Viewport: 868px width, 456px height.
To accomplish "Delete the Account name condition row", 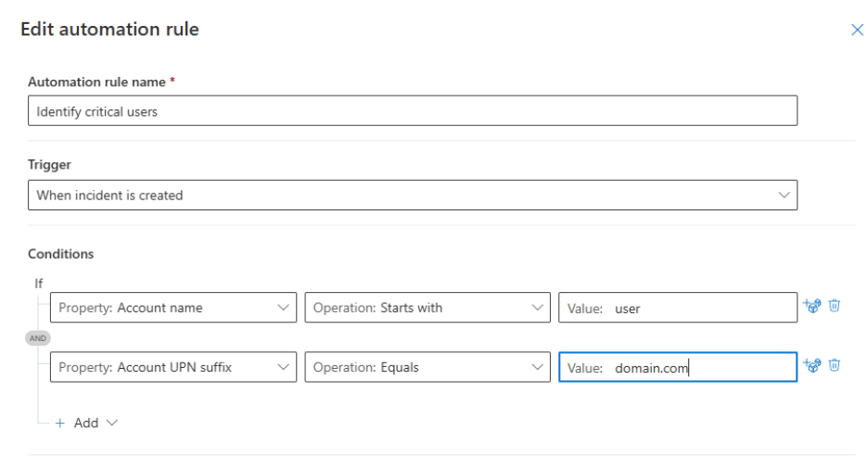I will click(x=835, y=306).
